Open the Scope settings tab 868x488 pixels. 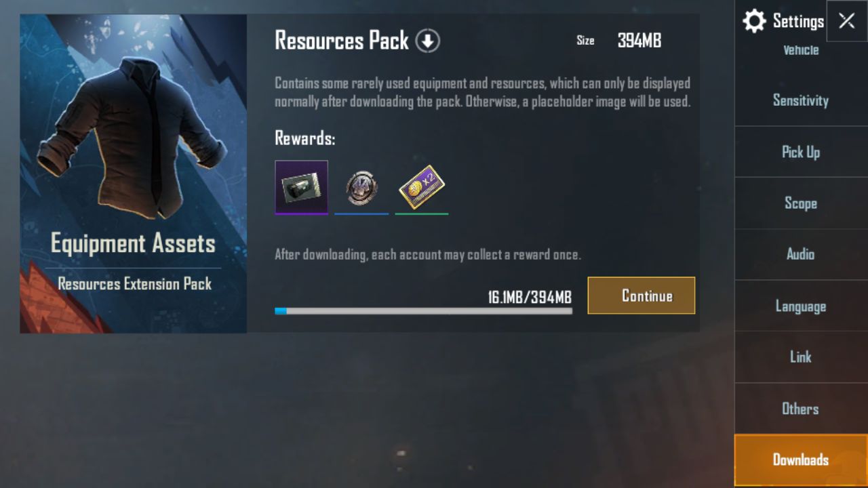pos(801,203)
